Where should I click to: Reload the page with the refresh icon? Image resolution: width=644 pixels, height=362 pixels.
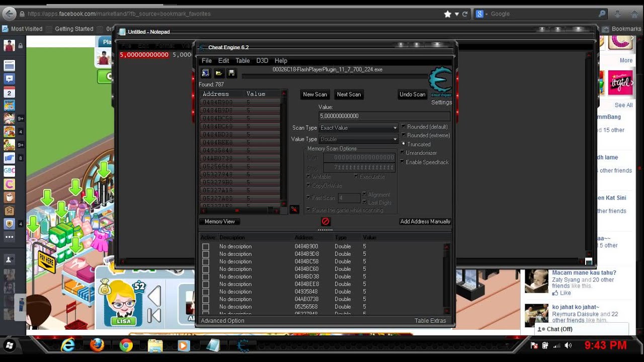pos(465,14)
